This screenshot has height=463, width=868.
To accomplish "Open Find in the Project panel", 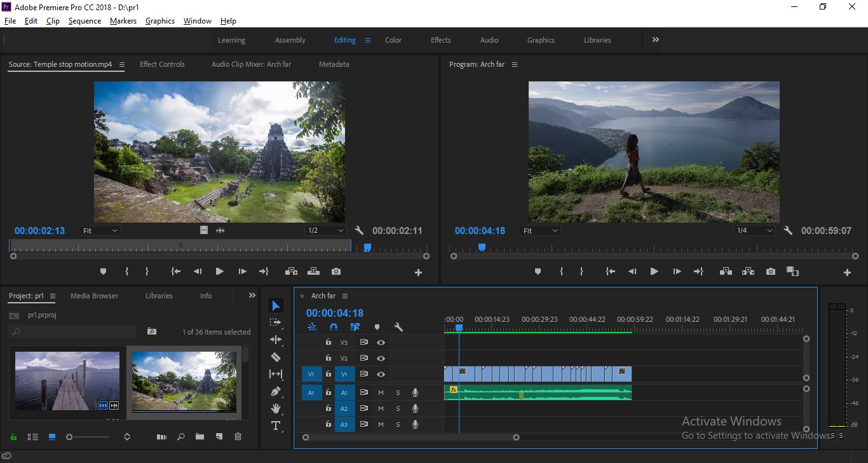I will [181, 437].
